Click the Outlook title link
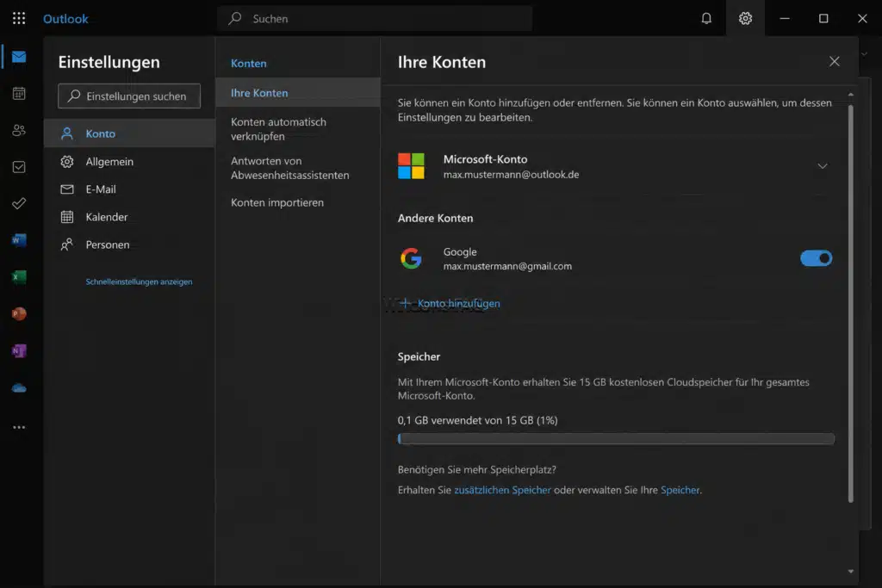The image size is (882, 588). (x=65, y=19)
